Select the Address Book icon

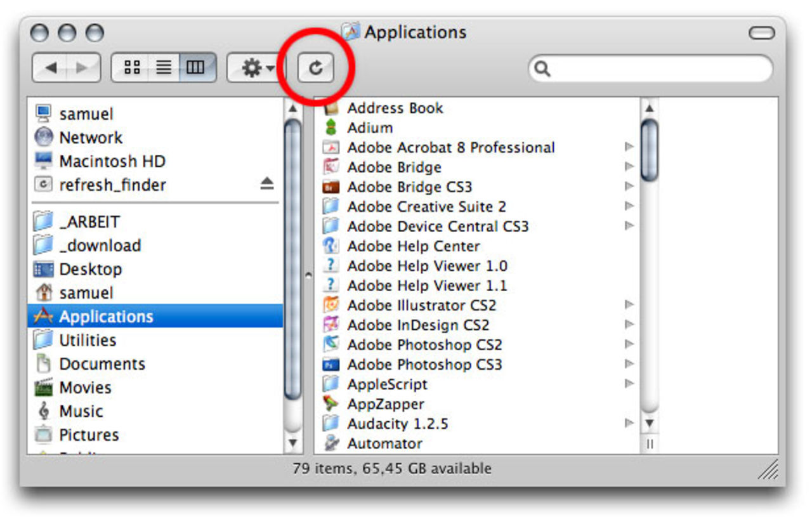pos(331,108)
